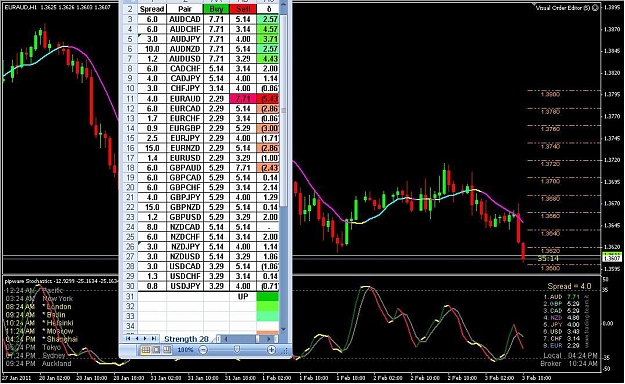Switch to Page Break Preview icon

[167, 350]
